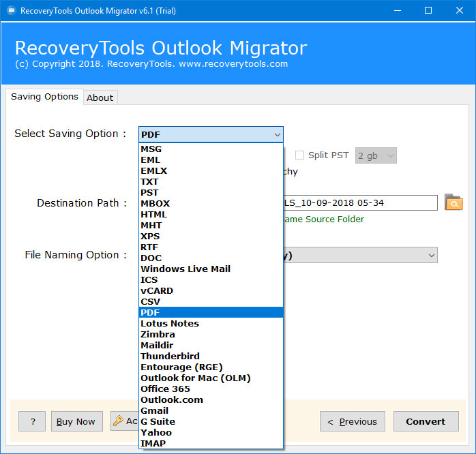Choose EML format option
This screenshot has width=476, height=454.
[x=211, y=160]
